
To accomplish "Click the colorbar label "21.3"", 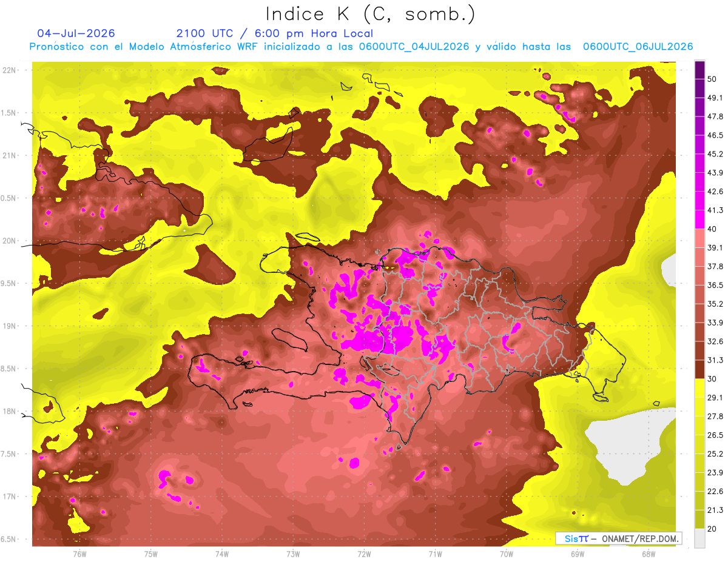I will [x=715, y=510].
